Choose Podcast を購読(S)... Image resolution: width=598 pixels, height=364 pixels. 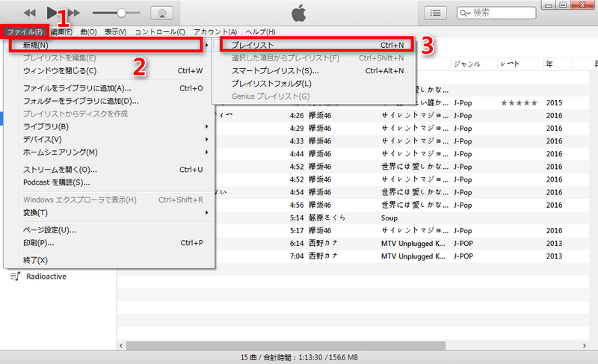[x=108, y=182]
